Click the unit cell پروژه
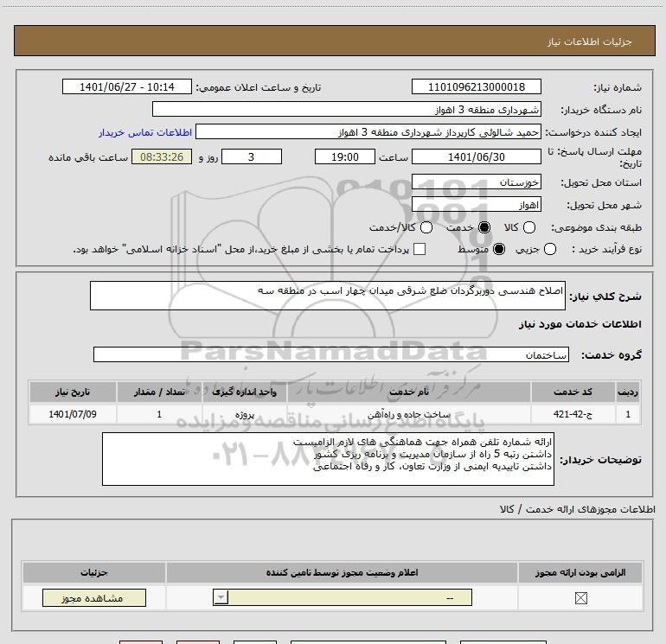This screenshot has height=644, width=666. [245, 414]
